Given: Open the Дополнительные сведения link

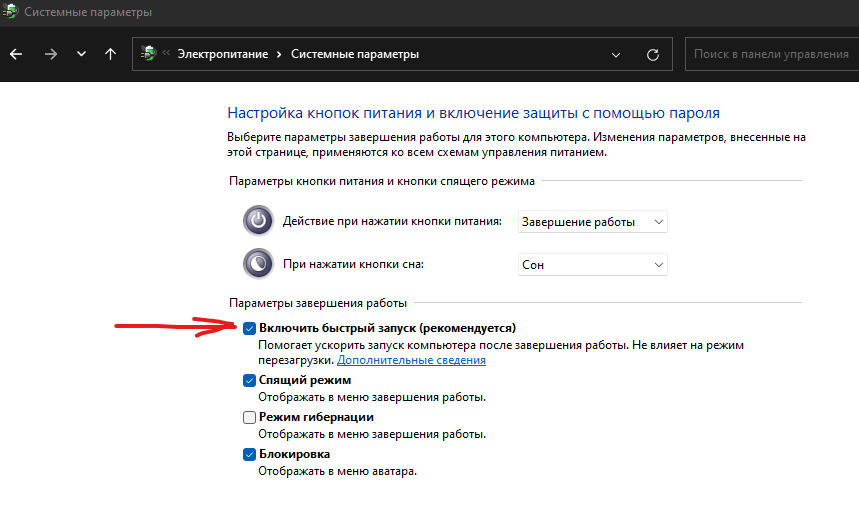Looking at the screenshot, I should (x=411, y=360).
